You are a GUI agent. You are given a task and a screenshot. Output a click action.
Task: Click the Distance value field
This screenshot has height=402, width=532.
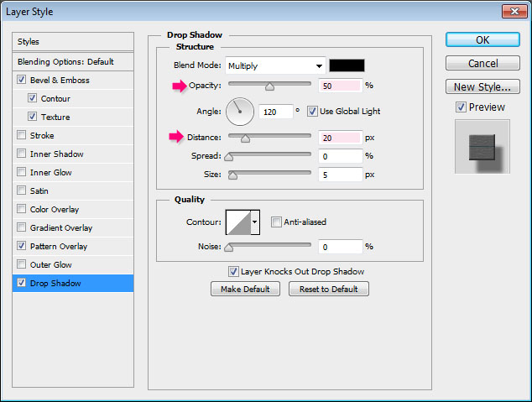coord(340,138)
